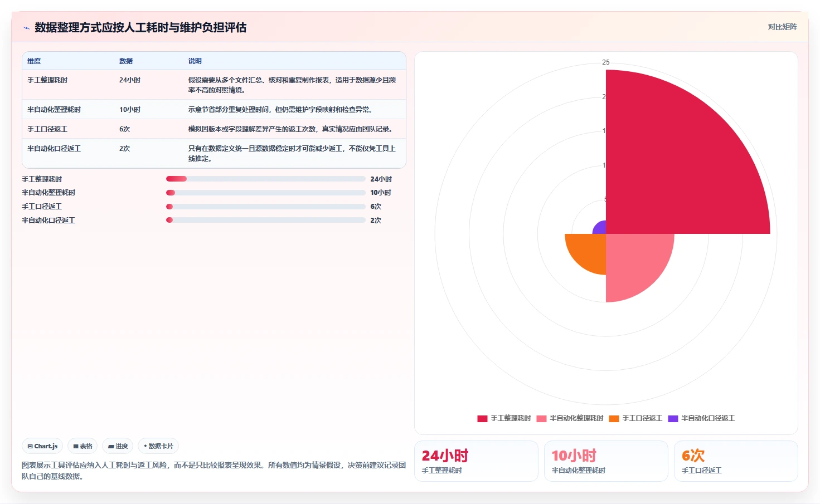Open the 6次 data card
The height and width of the screenshot is (504, 820).
click(x=736, y=461)
